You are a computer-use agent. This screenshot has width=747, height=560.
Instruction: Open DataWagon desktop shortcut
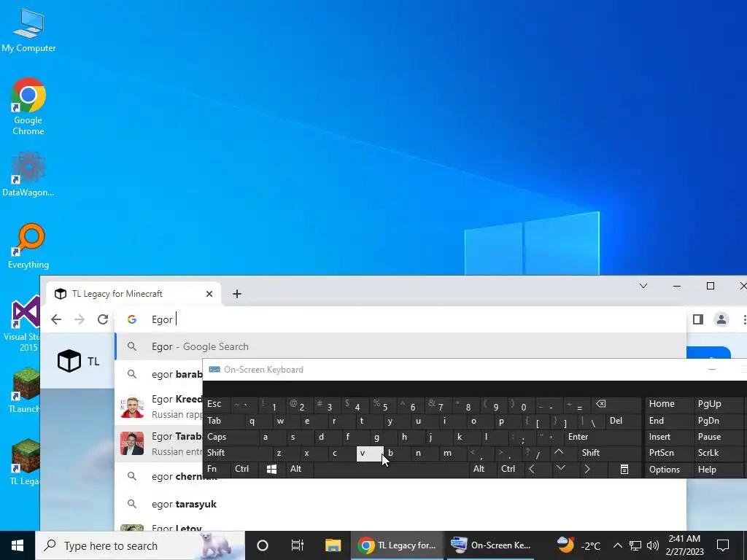(x=28, y=174)
